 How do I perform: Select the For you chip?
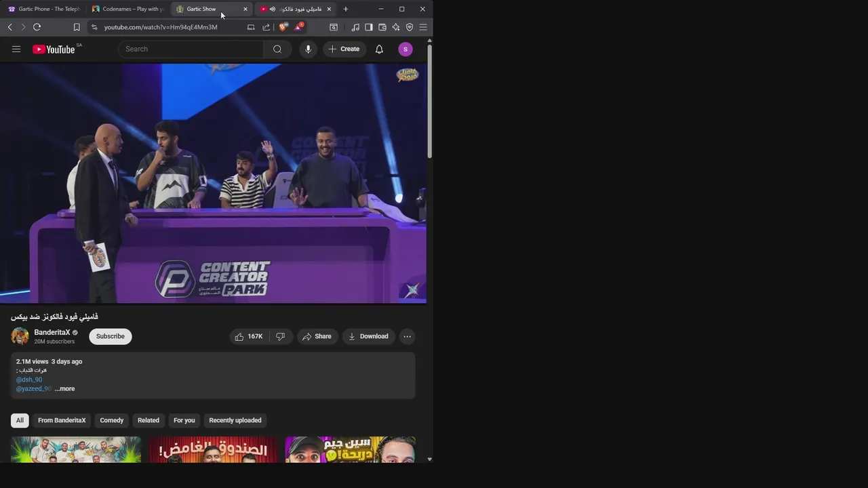pyautogui.click(x=184, y=420)
